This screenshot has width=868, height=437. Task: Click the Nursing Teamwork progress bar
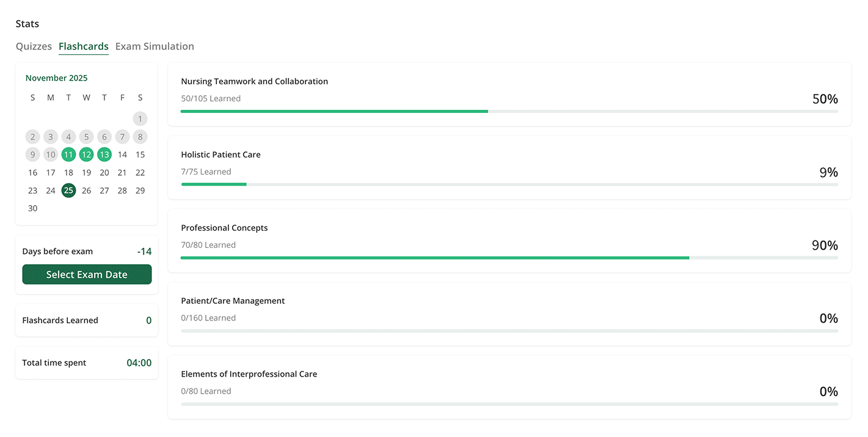click(x=509, y=111)
